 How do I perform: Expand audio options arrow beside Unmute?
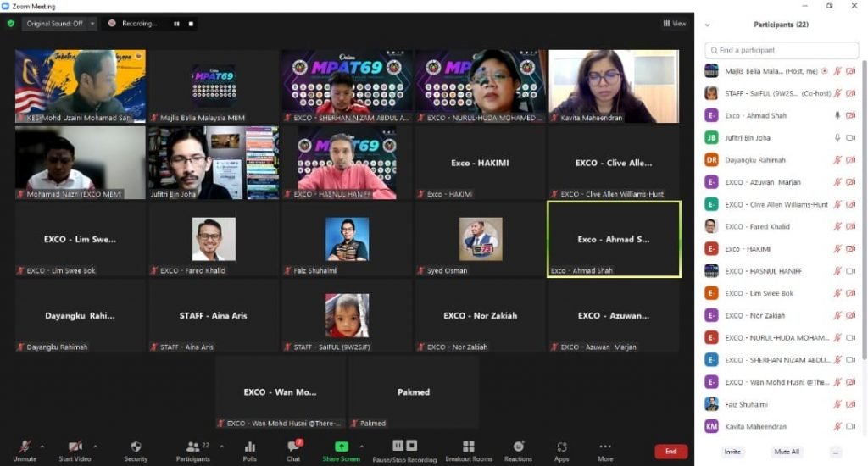(43, 446)
